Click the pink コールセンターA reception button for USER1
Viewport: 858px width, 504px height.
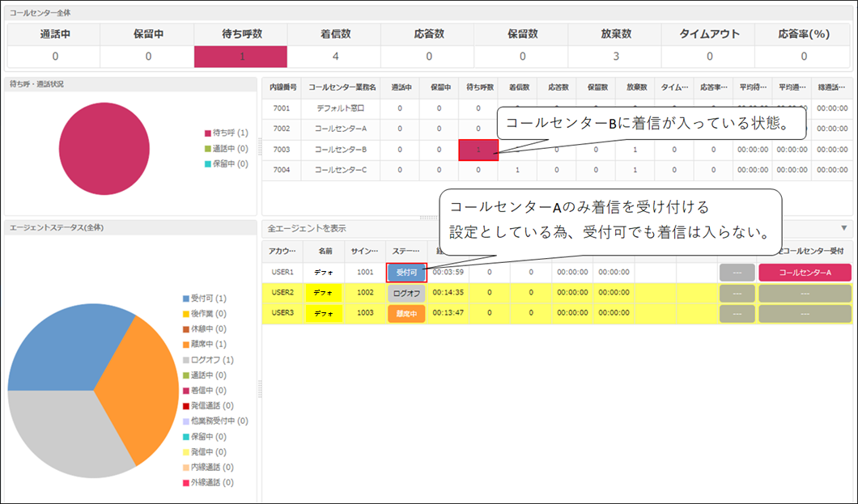pos(805,273)
